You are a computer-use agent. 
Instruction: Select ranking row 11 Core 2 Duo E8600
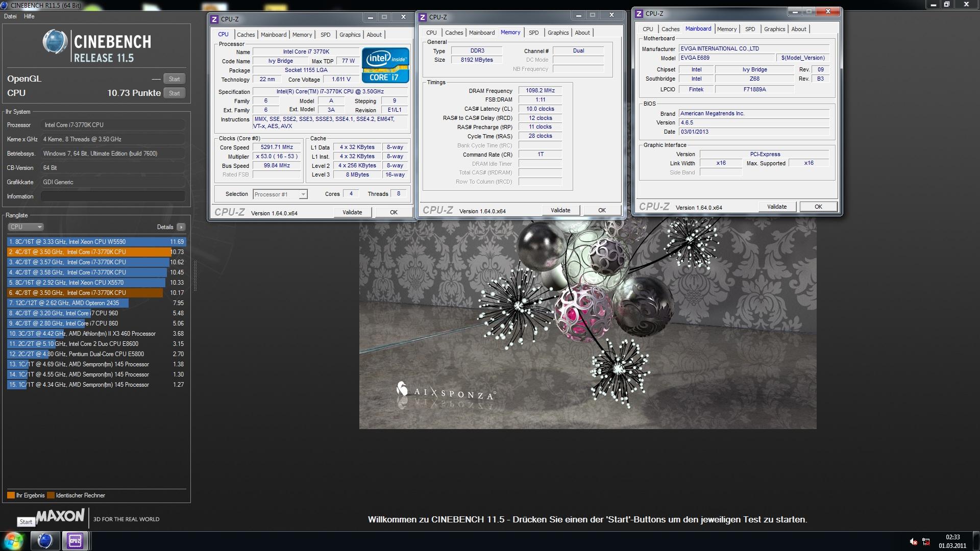pyautogui.click(x=96, y=344)
